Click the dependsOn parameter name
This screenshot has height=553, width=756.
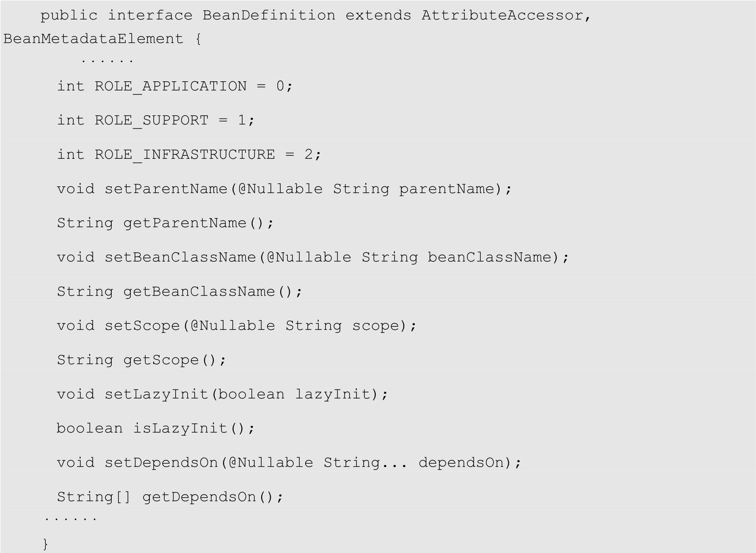461,463
